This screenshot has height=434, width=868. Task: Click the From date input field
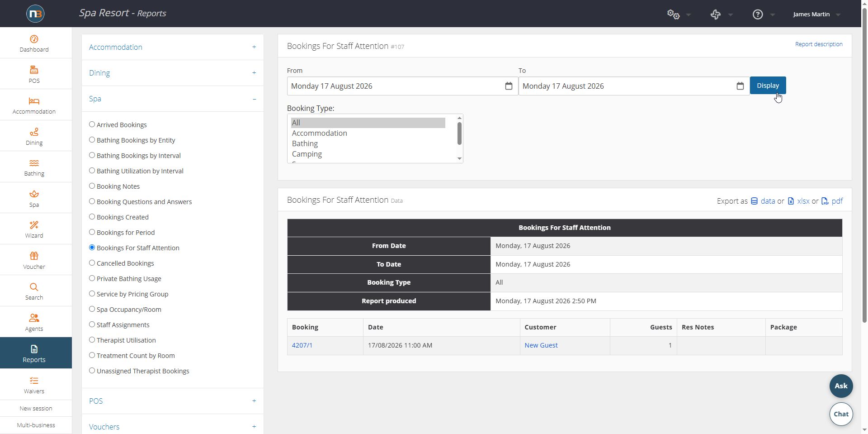(x=402, y=86)
